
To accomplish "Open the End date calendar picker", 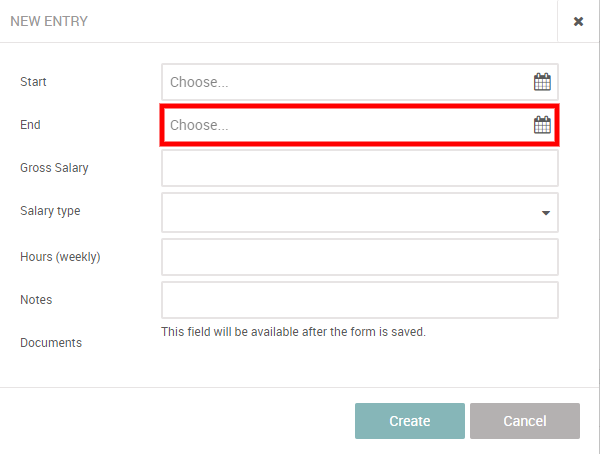I will point(542,125).
